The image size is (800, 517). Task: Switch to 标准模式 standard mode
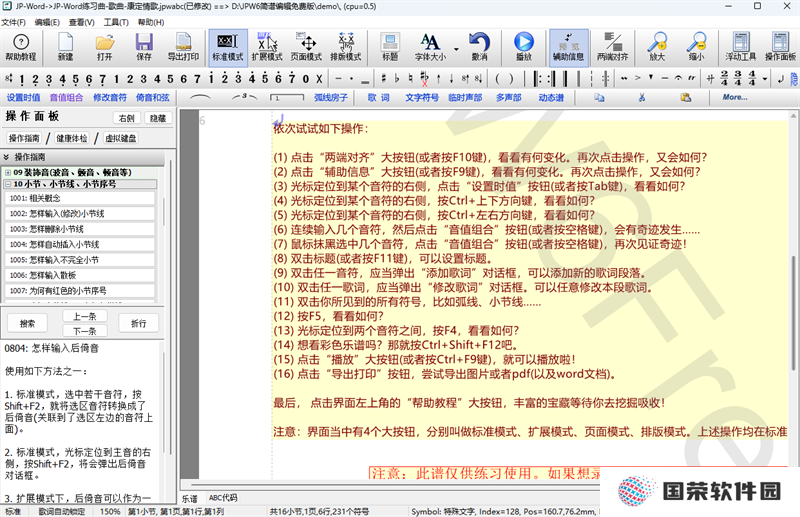point(228,47)
